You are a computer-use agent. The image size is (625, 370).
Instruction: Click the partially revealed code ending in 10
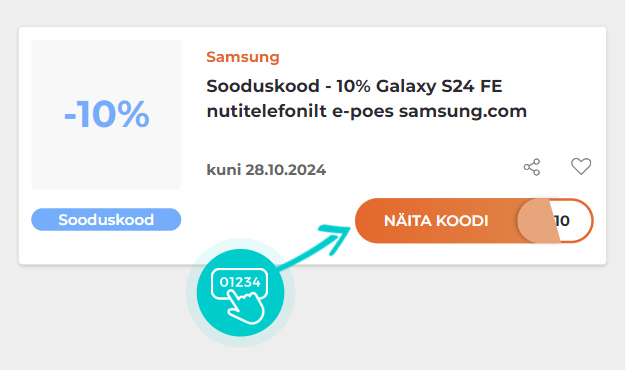point(562,220)
